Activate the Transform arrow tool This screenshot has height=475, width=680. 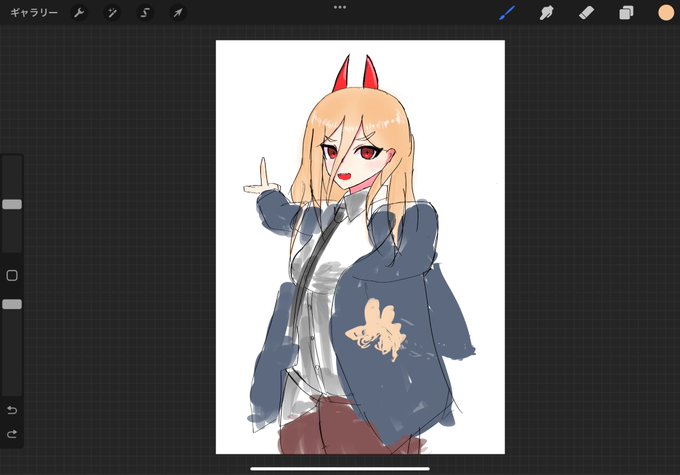click(178, 13)
